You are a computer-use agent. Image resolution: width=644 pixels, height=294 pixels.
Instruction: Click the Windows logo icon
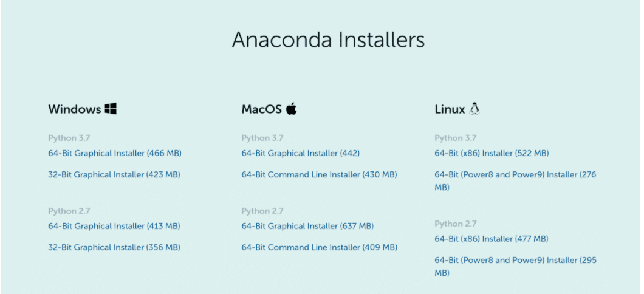tap(110, 109)
